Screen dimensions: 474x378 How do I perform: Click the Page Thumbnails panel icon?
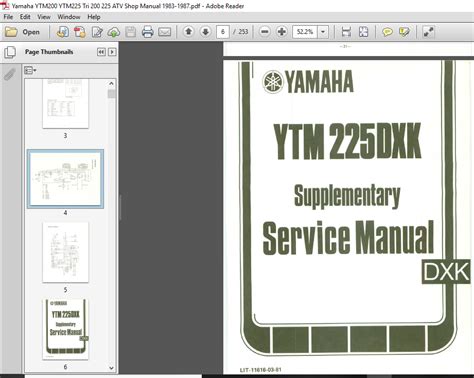coord(10,52)
